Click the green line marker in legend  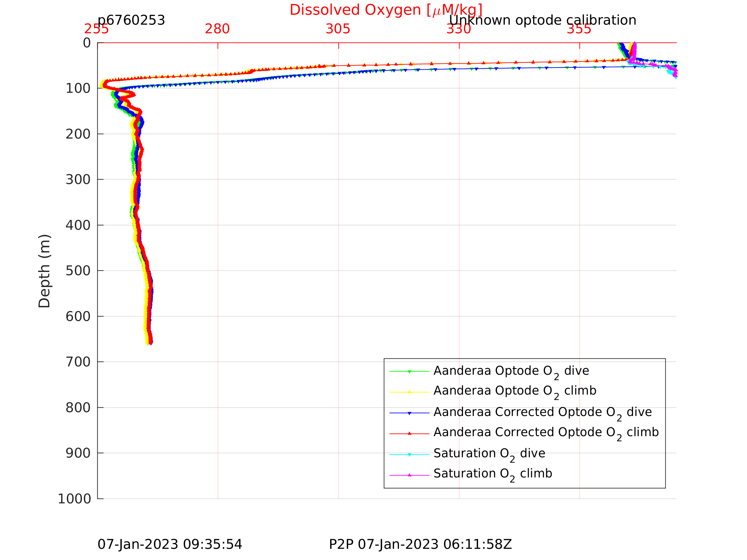pos(409,371)
